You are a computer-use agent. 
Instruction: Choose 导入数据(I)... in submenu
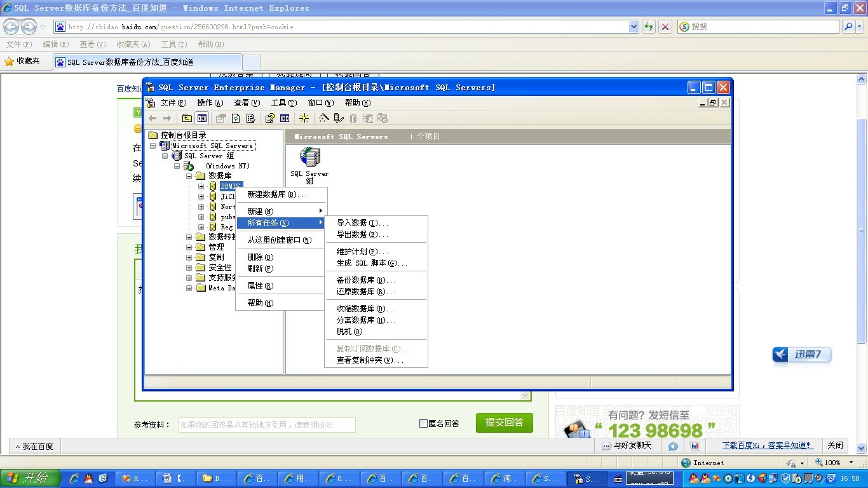pos(377,223)
